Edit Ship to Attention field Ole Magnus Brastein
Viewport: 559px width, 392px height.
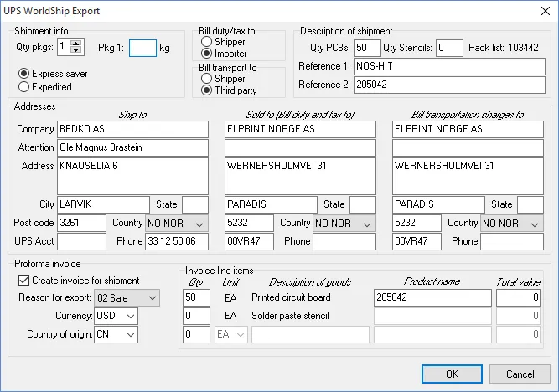coord(132,148)
